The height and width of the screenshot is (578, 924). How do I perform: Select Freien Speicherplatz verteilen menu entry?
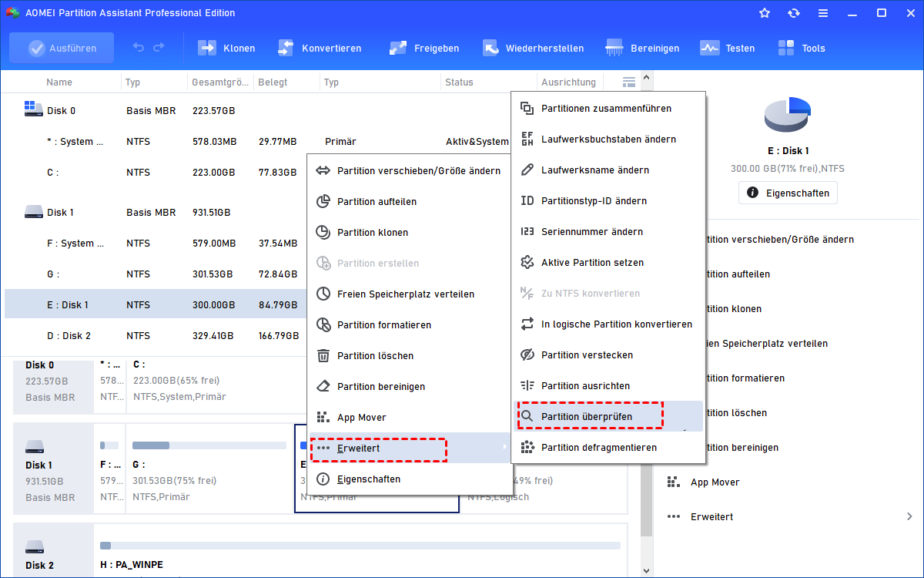point(409,294)
